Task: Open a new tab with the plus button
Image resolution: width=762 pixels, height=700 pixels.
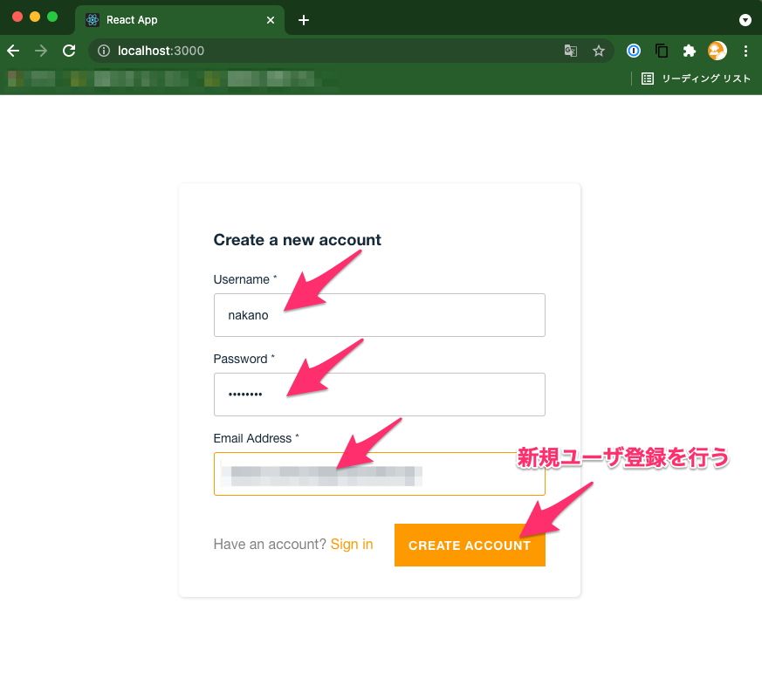Action: tap(303, 19)
